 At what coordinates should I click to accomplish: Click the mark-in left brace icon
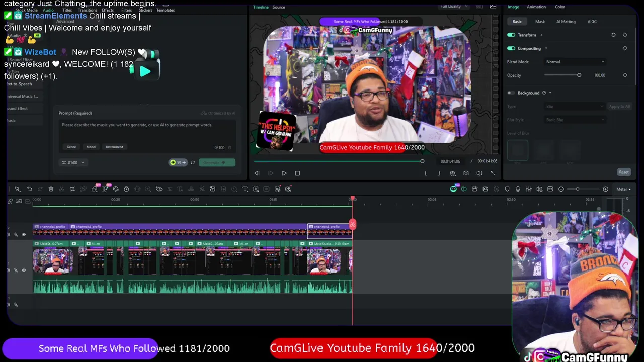pos(425,173)
